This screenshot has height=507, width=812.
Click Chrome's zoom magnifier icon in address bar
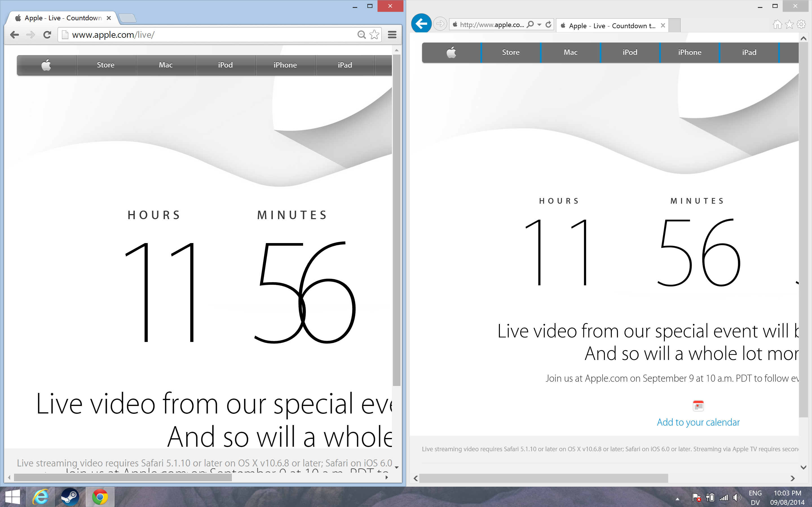click(361, 35)
